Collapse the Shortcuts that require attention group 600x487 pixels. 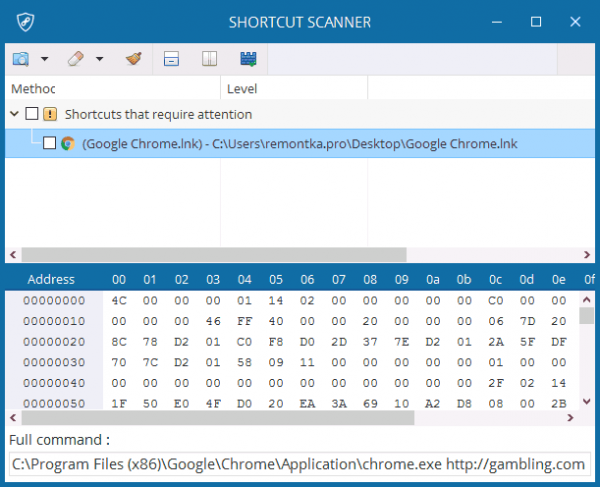pos(14,114)
